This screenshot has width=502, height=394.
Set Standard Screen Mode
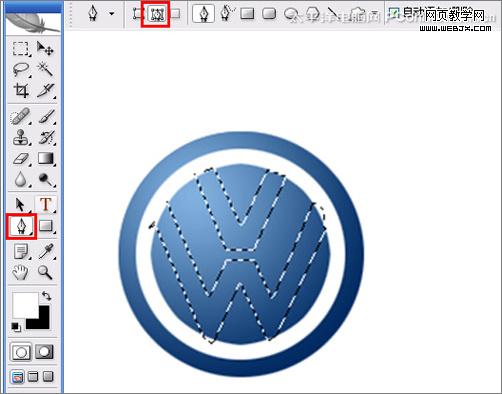pos(17,377)
